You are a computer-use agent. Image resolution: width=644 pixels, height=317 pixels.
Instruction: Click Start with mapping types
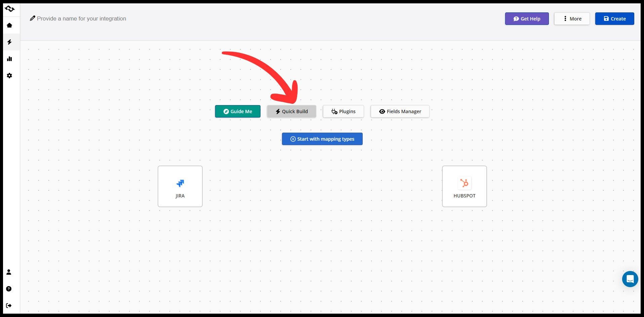(x=322, y=139)
